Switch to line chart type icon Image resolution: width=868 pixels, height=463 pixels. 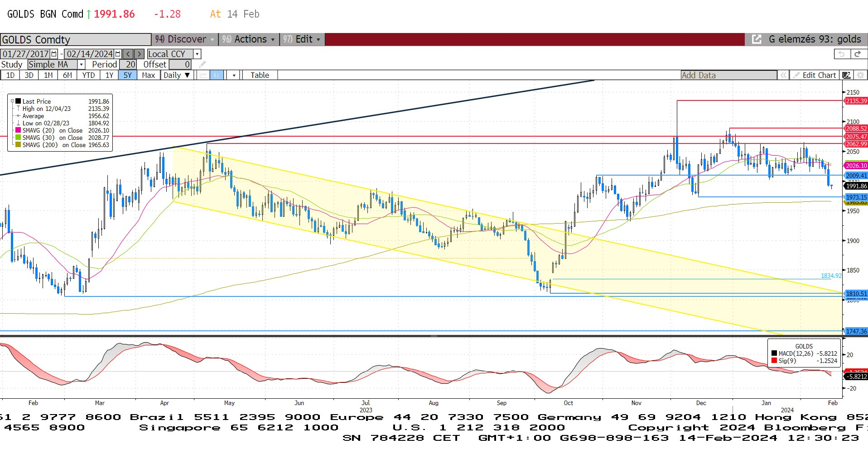[203, 75]
